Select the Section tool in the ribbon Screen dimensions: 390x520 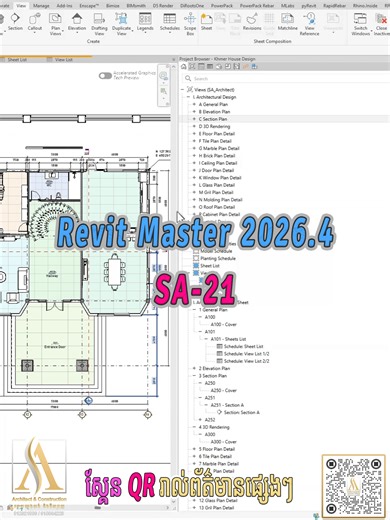[15, 22]
